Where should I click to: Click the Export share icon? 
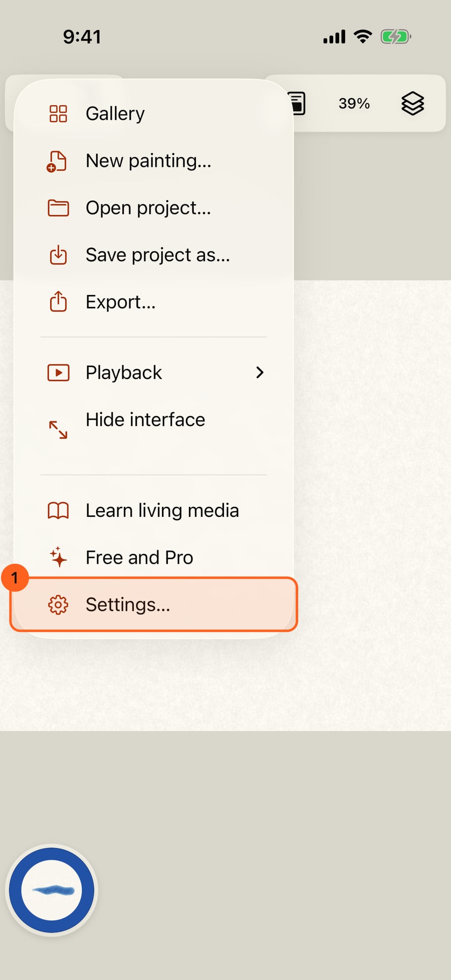58,301
